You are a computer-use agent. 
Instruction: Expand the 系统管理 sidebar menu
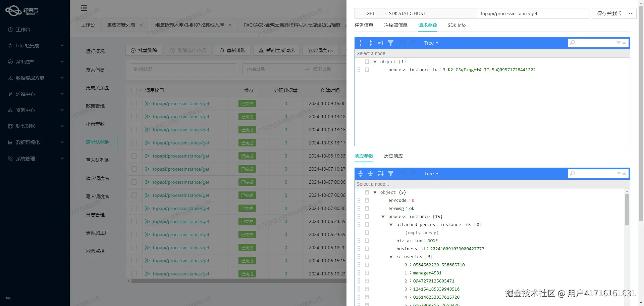coord(35,159)
